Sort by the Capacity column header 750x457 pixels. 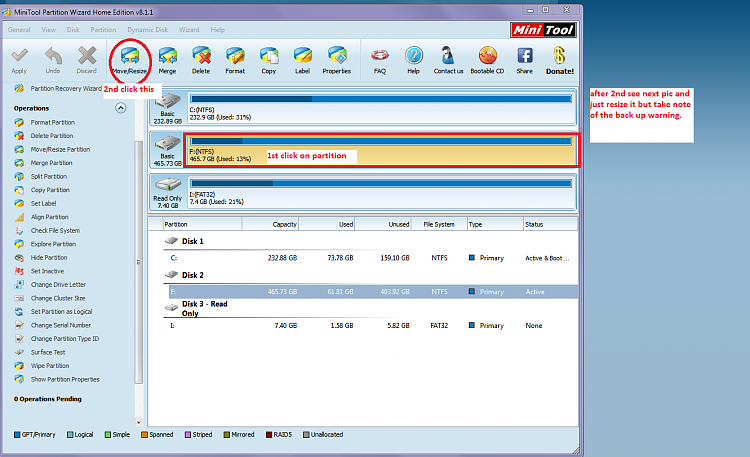click(x=270, y=224)
